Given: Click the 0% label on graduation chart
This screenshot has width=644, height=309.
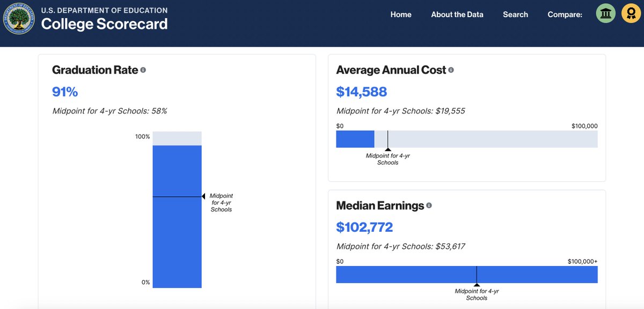Looking at the screenshot, I should (146, 282).
